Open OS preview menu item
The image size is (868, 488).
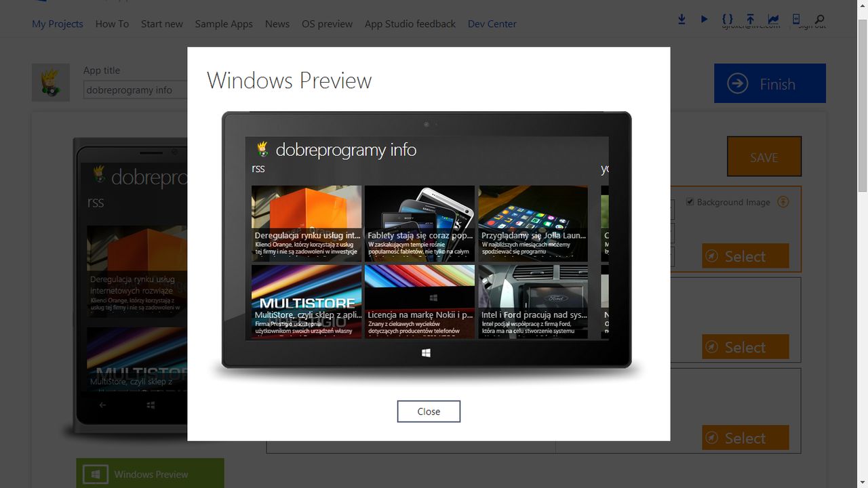[x=327, y=24]
